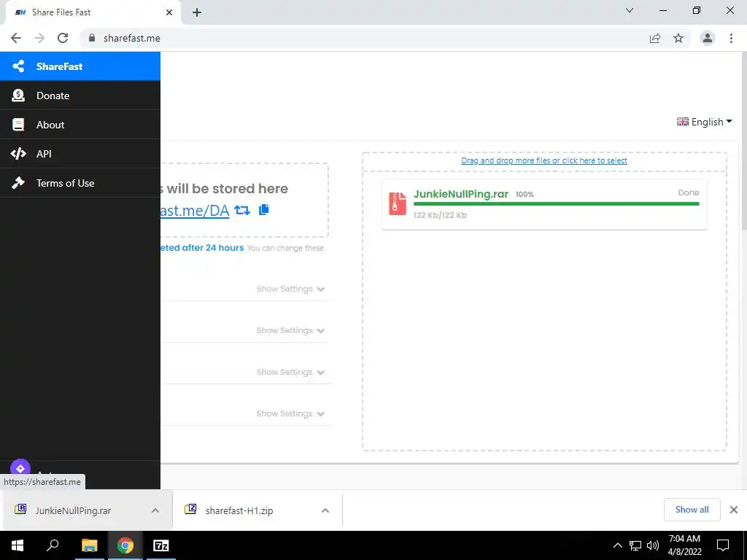Click the padlock site info icon

click(92, 38)
